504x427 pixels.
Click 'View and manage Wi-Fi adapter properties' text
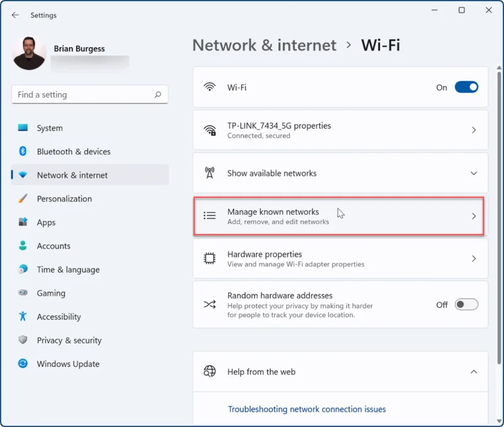(x=295, y=264)
